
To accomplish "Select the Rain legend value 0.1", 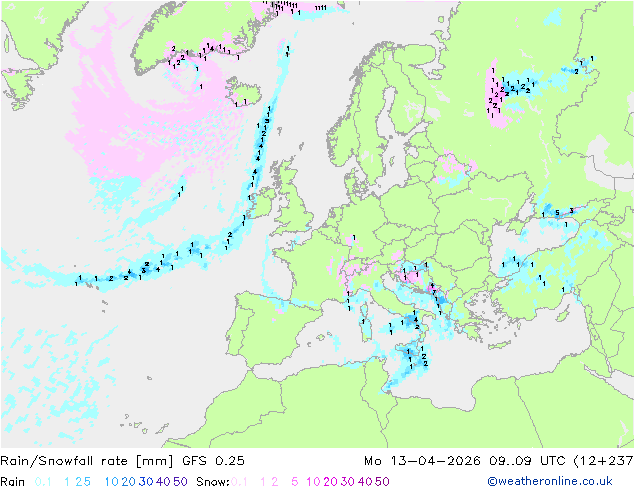I will (x=43, y=482).
